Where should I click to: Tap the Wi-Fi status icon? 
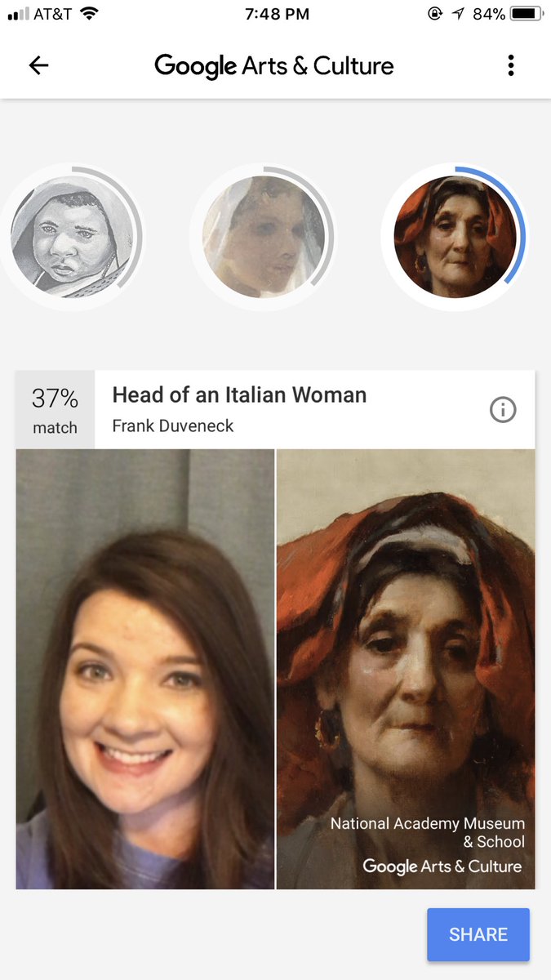[89, 14]
